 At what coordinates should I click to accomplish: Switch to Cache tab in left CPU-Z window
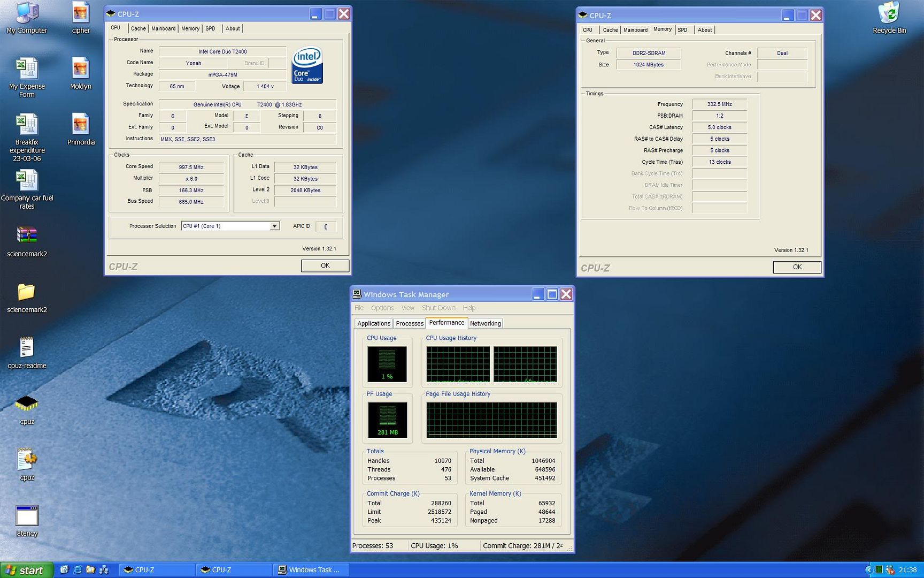[138, 28]
